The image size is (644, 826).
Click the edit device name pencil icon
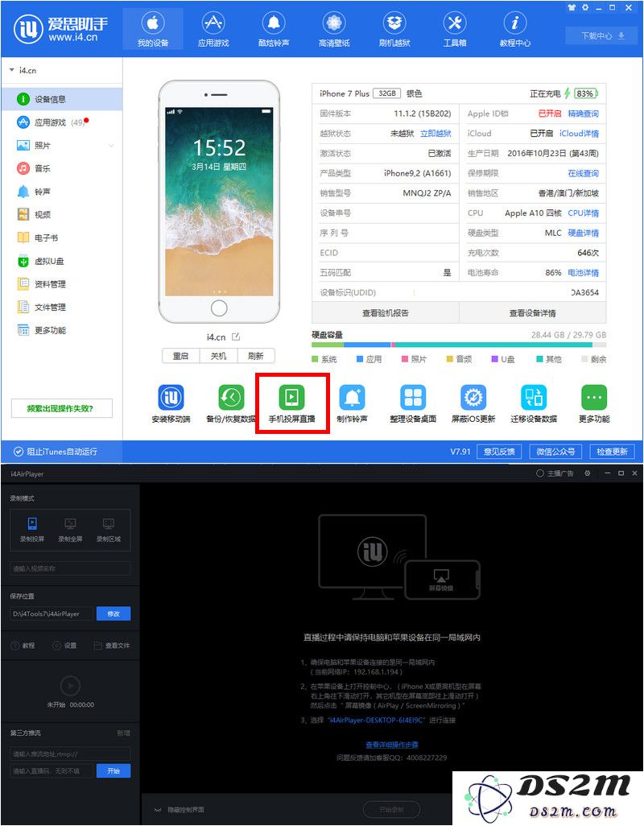click(236, 337)
